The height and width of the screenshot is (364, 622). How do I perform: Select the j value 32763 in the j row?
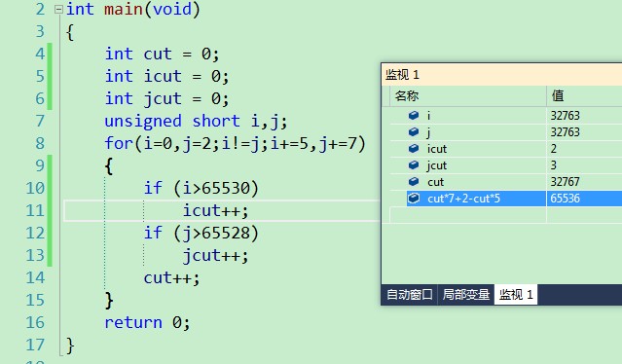pyautogui.click(x=565, y=131)
